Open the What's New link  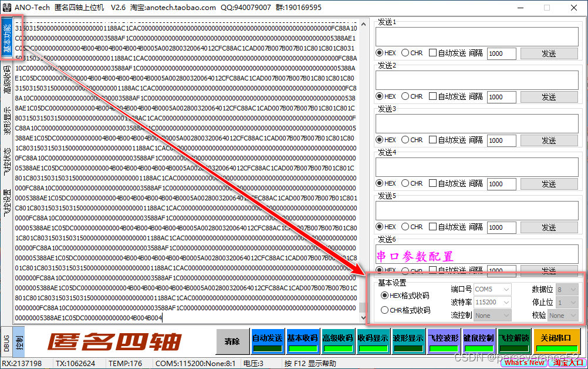524,363
